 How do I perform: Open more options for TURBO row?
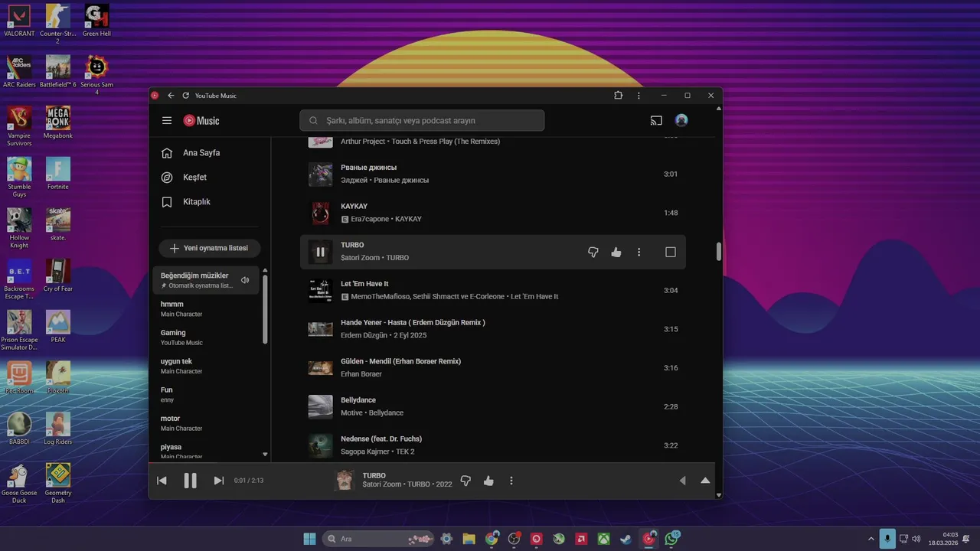(639, 252)
